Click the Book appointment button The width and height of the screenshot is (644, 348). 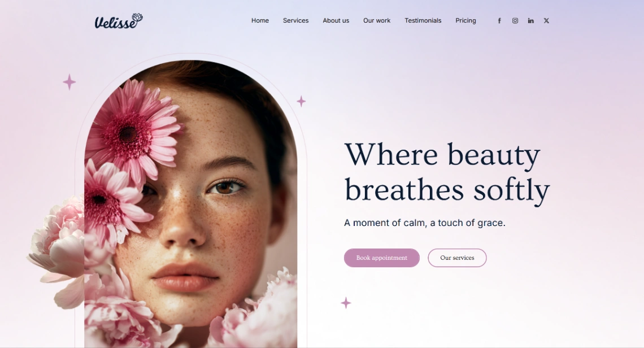(381, 258)
